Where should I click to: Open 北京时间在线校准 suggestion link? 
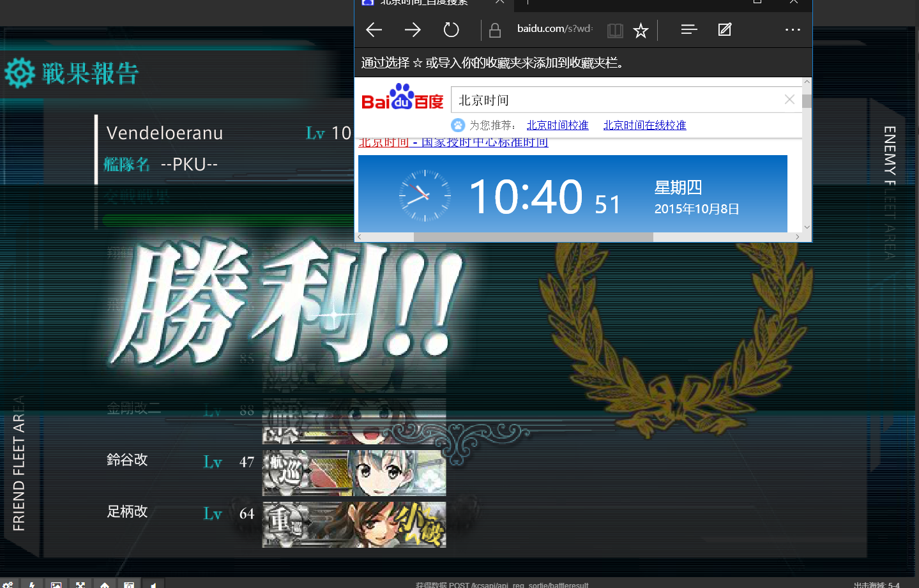(x=644, y=125)
